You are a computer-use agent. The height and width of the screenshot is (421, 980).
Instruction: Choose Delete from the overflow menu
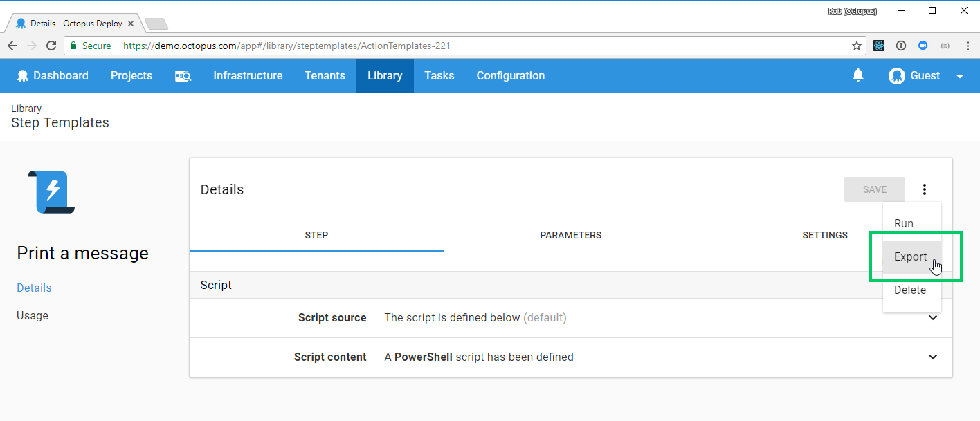pos(911,290)
